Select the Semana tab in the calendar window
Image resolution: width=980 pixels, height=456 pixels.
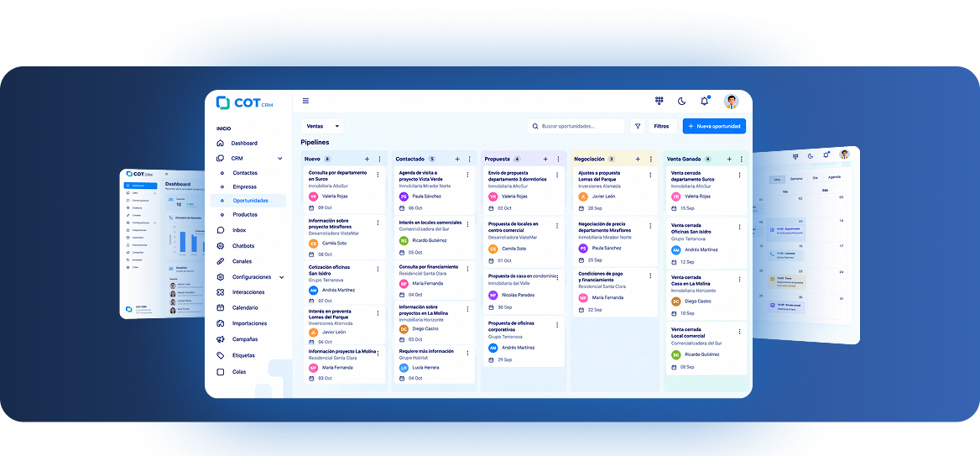796,179
